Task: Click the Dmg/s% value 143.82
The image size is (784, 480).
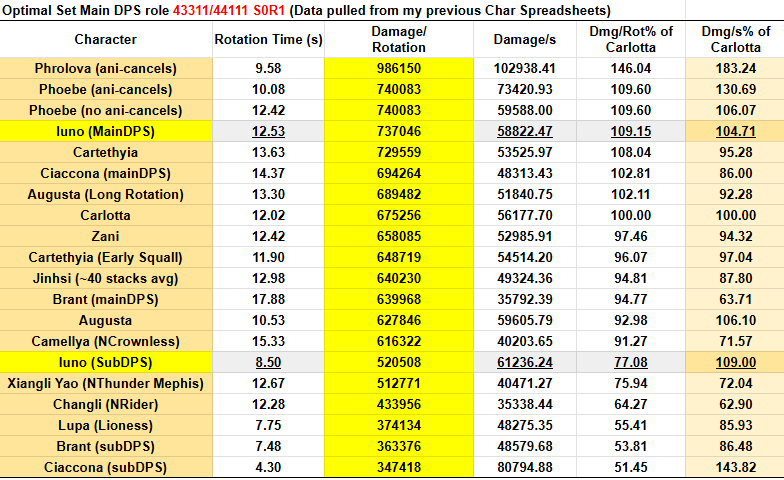Action: (736, 468)
